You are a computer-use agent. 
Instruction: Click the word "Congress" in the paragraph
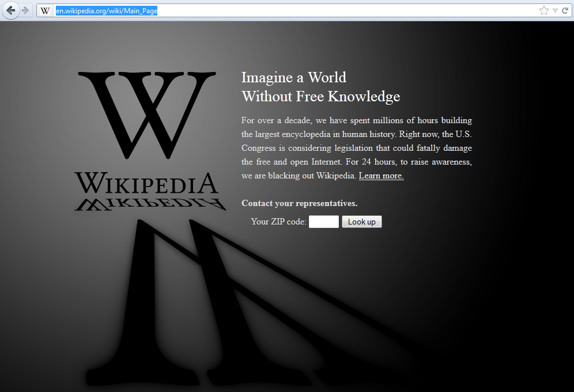259,148
